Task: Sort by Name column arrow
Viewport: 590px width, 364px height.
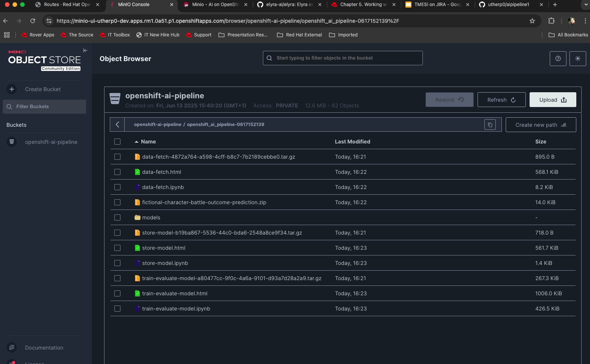Action: pyautogui.click(x=136, y=142)
